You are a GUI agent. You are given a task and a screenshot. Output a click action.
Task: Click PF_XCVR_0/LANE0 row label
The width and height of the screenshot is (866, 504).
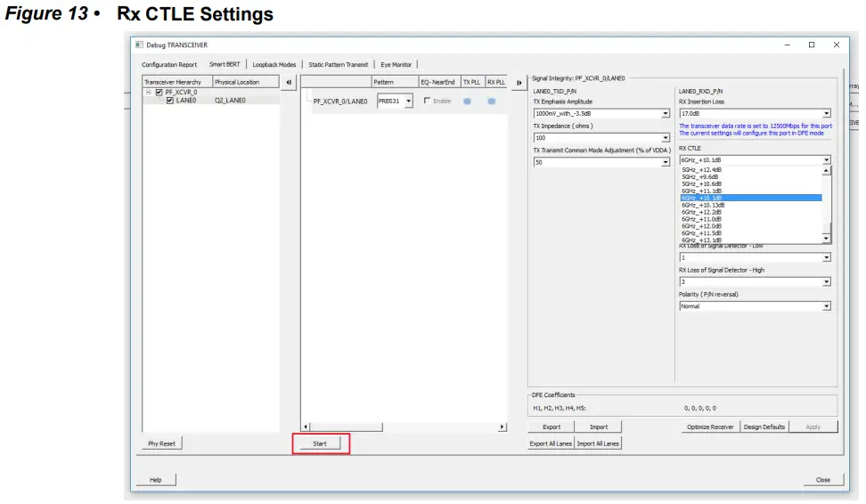[340, 102]
